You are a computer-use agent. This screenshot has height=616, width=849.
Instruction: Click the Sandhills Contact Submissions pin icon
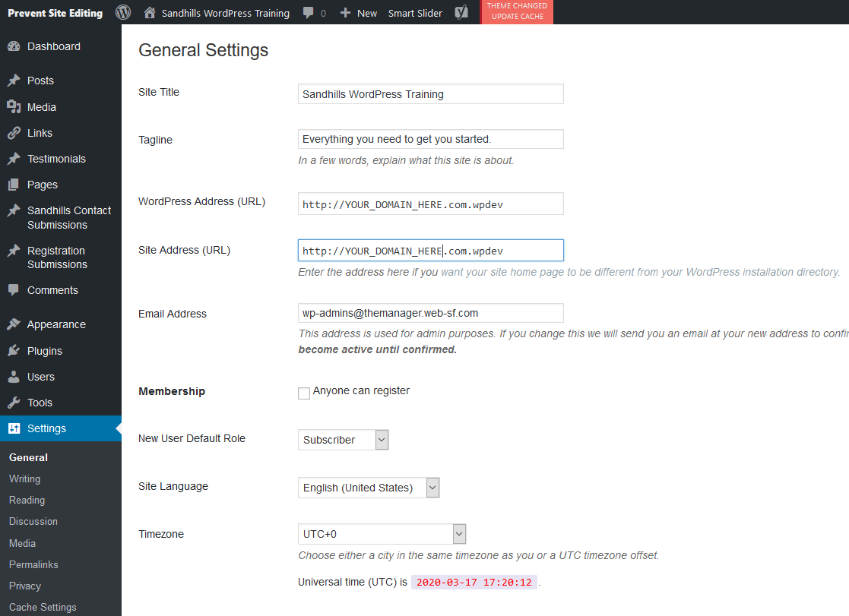tap(14, 210)
